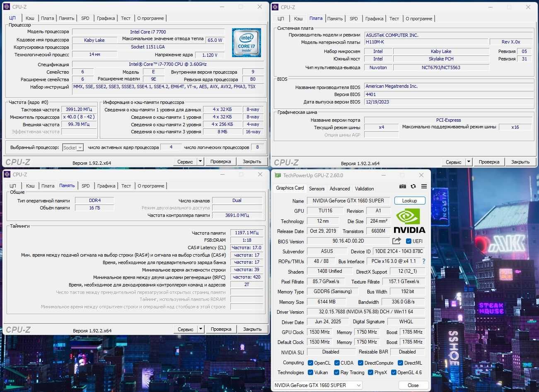Open the Графика tab in the Память window
The width and height of the screenshot is (539, 392).
[x=106, y=186]
